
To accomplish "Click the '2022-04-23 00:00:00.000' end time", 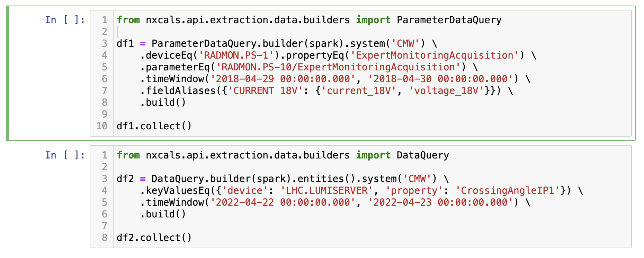I will (440, 202).
